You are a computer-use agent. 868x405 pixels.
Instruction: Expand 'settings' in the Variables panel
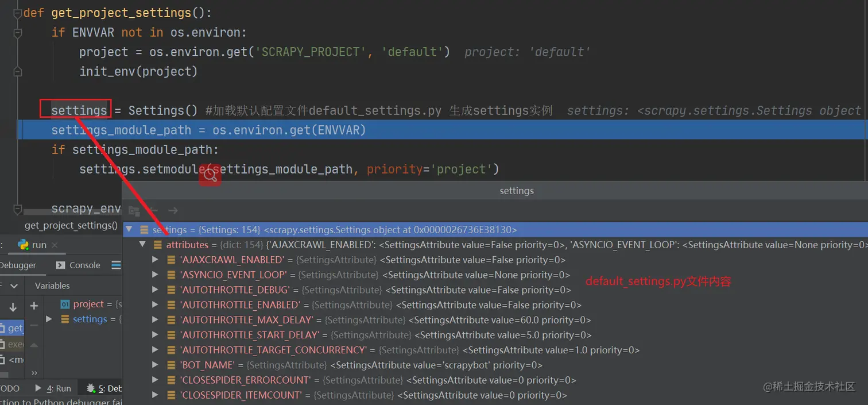49,319
